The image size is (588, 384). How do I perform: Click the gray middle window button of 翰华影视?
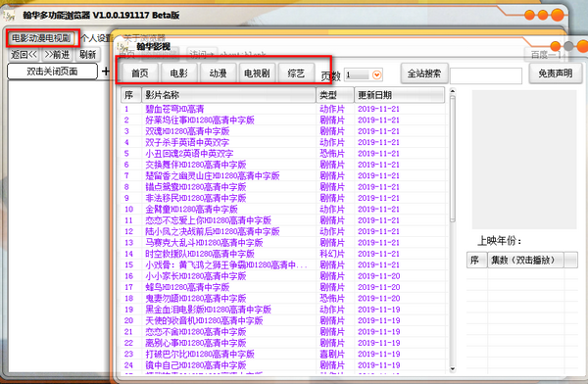(568, 46)
